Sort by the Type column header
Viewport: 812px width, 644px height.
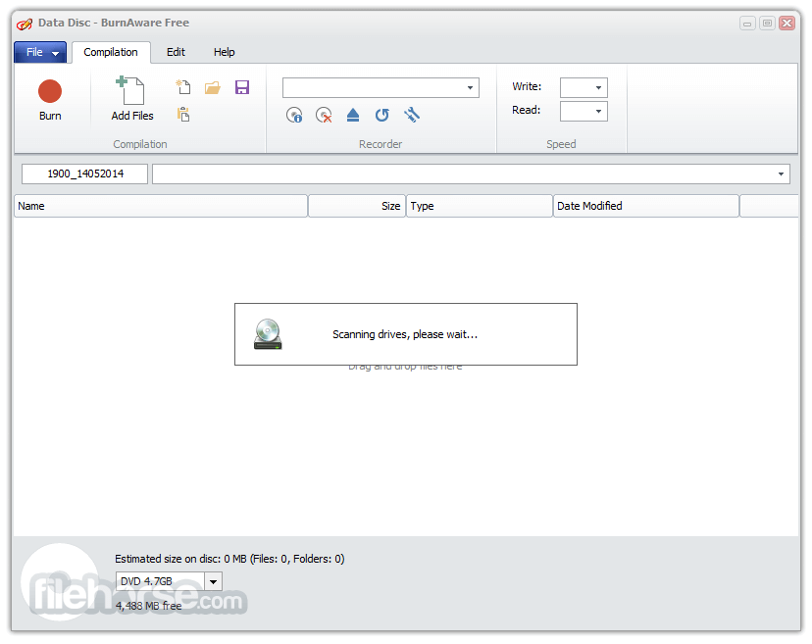click(480, 206)
